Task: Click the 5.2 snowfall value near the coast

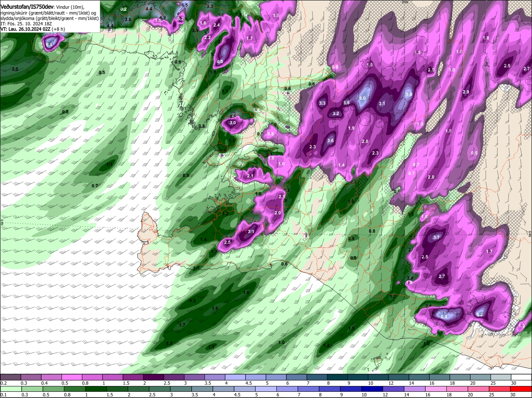Action: (480, 314)
